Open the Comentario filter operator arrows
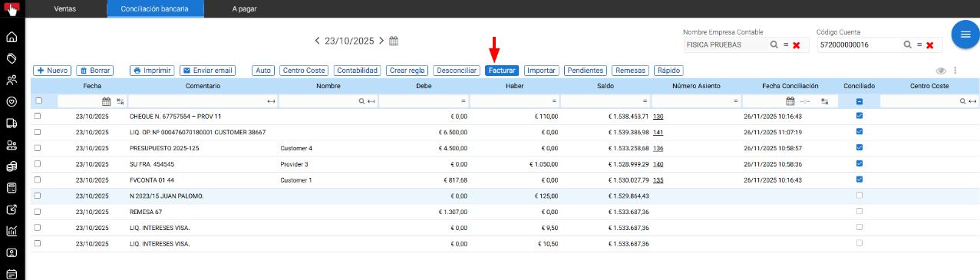This screenshot has height=280, width=980. [x=271, y=101]
